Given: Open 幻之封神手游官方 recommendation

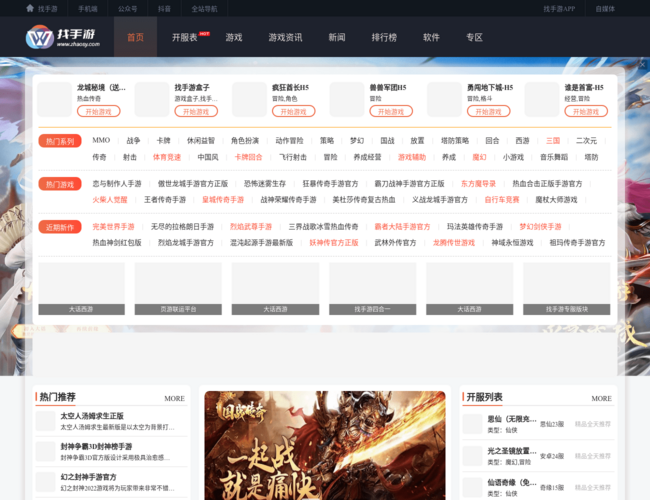Looking at the screenshot, I should point(88,477).
